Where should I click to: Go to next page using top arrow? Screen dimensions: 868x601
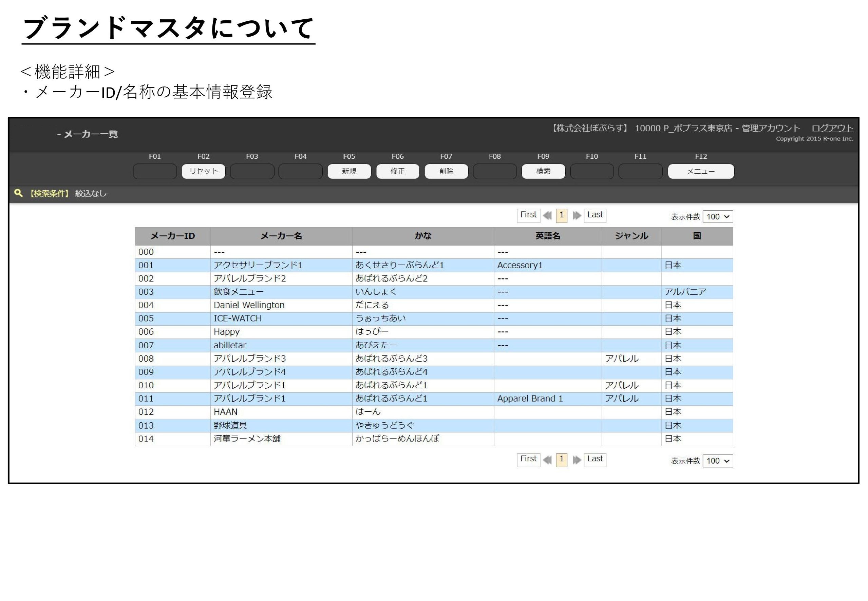[x=577, y=215]
